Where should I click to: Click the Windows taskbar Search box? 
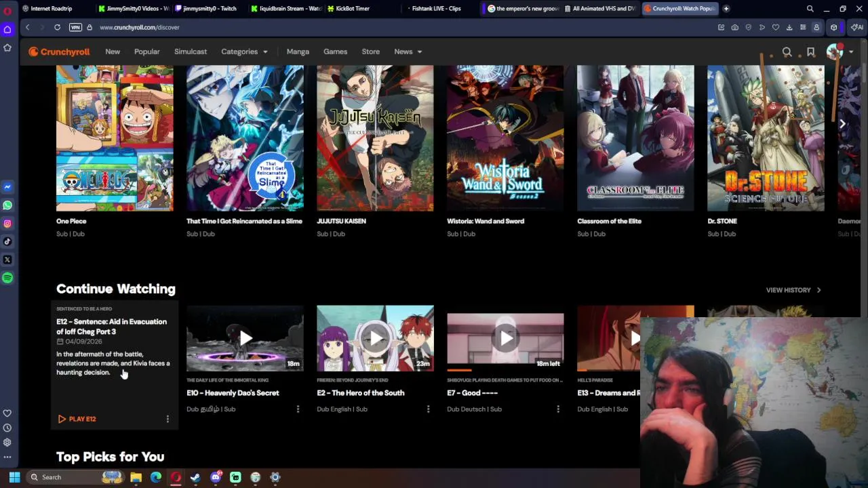click(x=77, y=477)
